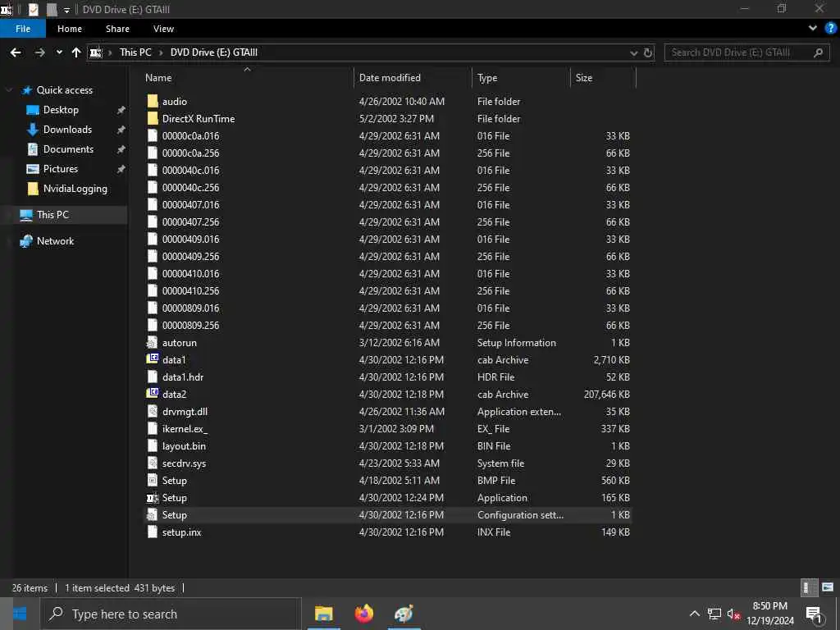Collapse the Quick access tree node
The height and width of the screenshot is (630, 840).
(x=8, y=90)
